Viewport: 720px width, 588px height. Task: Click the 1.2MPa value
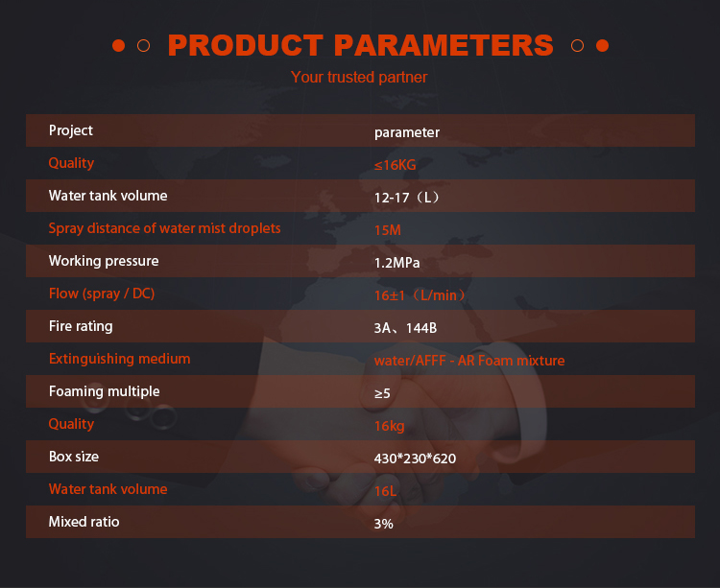point(396,263)
